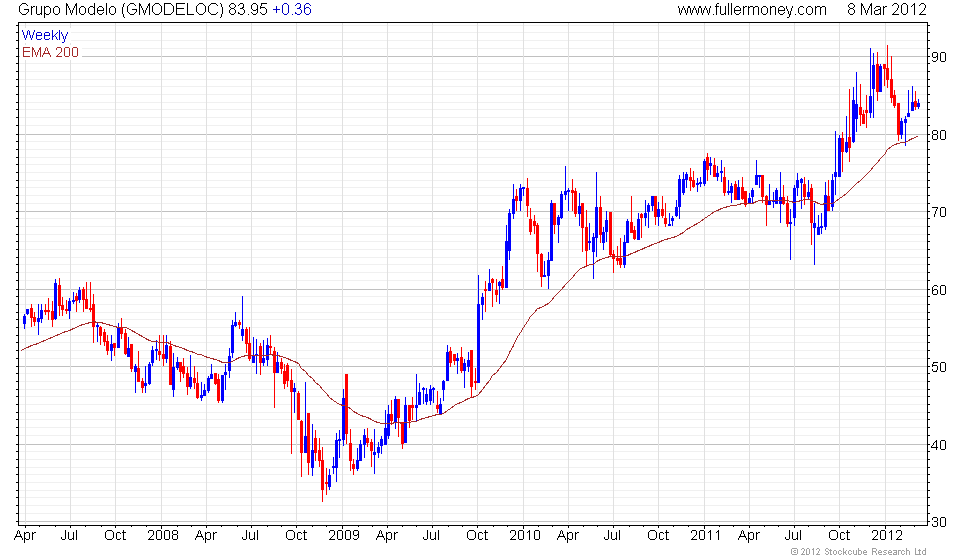This screenshot has height=560, width=980.
Task: Click the 60 price axis label
Action: 939,290
